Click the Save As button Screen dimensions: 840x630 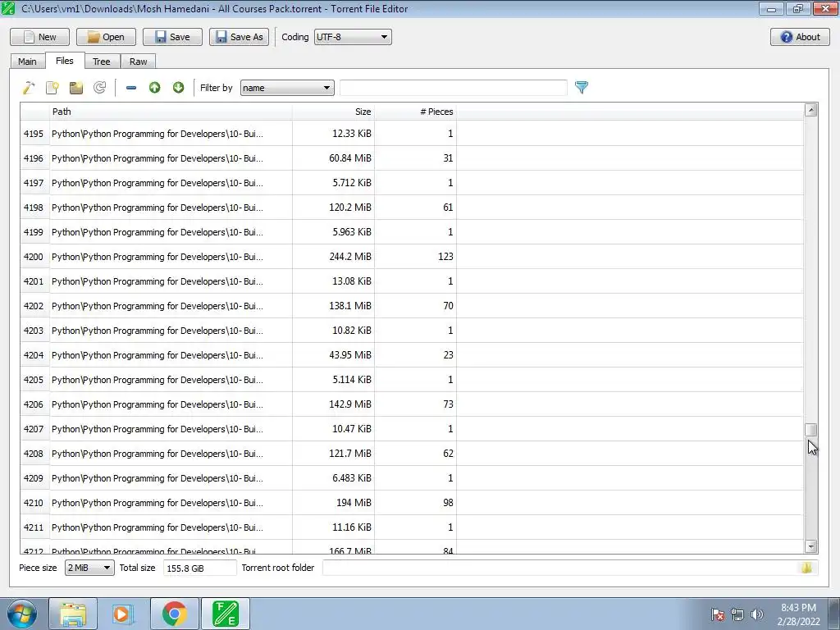[x=239, y=37]
